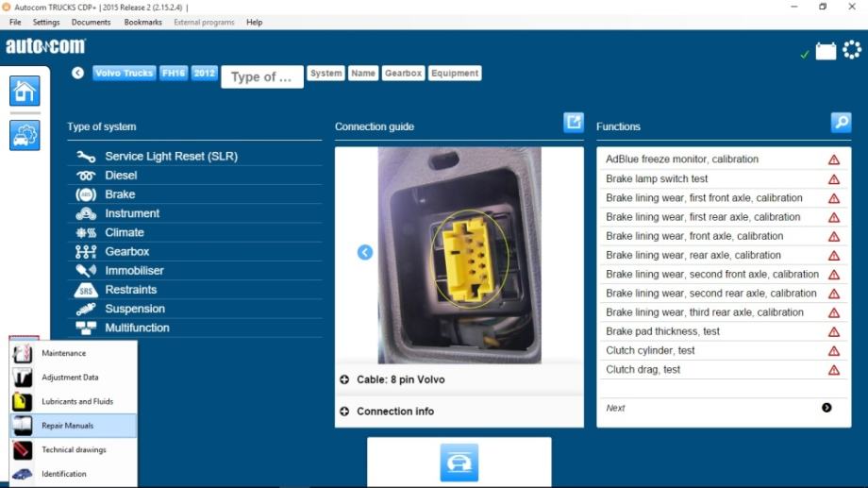Select the FH16 model breadcrumb
Viewport: 868px width, 488px height.
tap(174, 73)
